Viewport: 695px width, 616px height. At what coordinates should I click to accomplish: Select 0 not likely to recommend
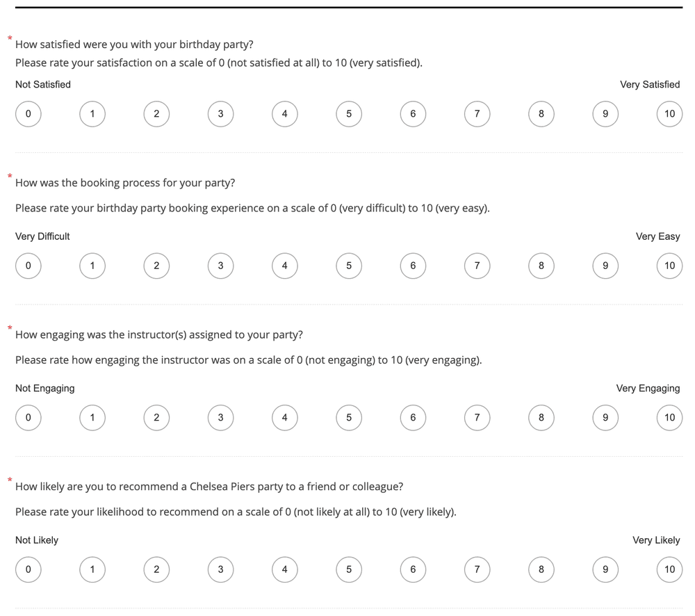pyautogui.click(x=28, y=569)
